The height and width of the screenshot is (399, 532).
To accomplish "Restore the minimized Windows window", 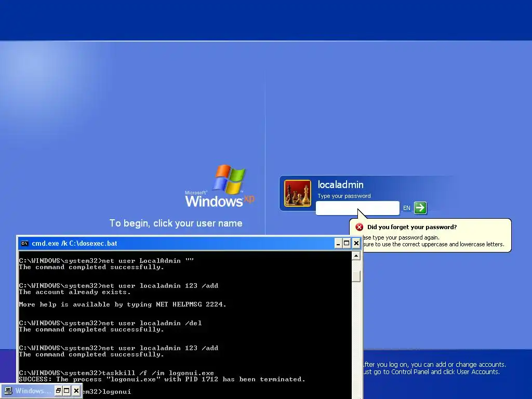I will pyautogui.click(x=58, y=391).
